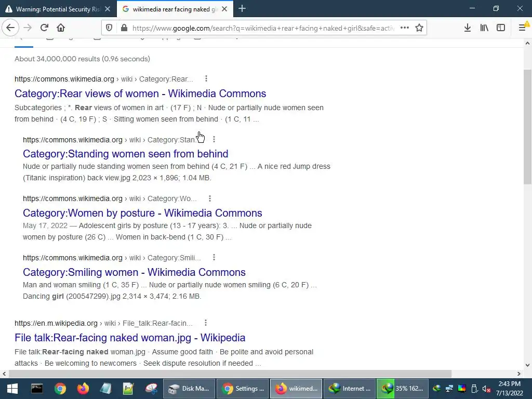
Task: Open Category:Rear views of women link
Action: coord(140,94)
